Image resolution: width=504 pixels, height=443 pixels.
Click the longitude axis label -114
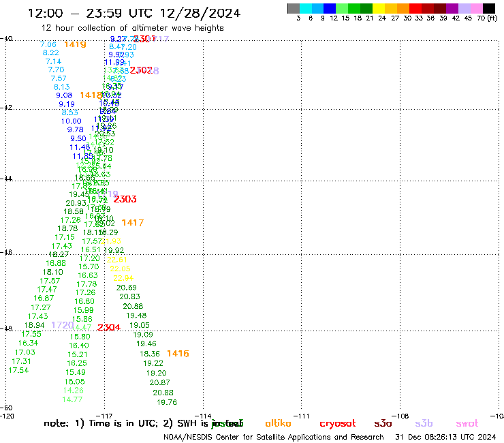pyautogui.click(x=202, y=416)
